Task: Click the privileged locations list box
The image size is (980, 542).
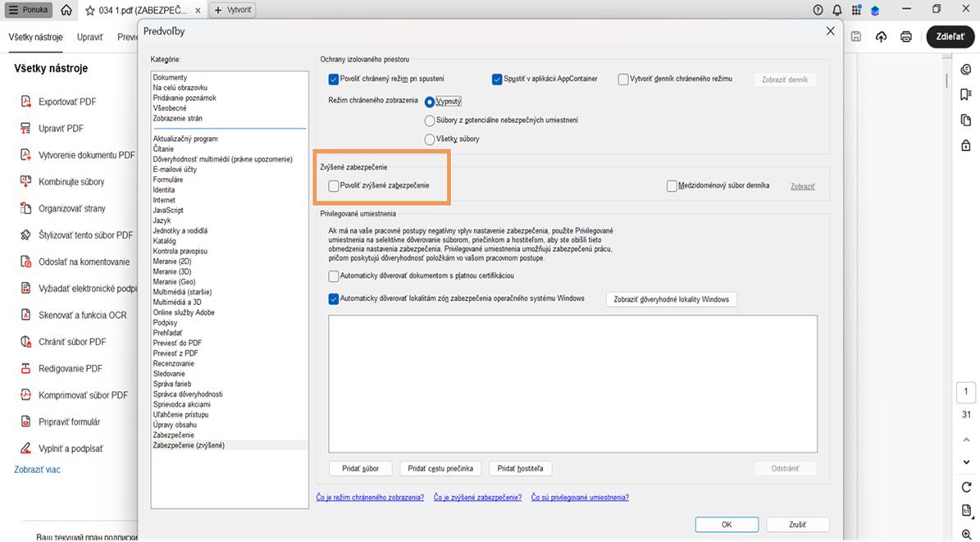Action: tap(572, 384)
